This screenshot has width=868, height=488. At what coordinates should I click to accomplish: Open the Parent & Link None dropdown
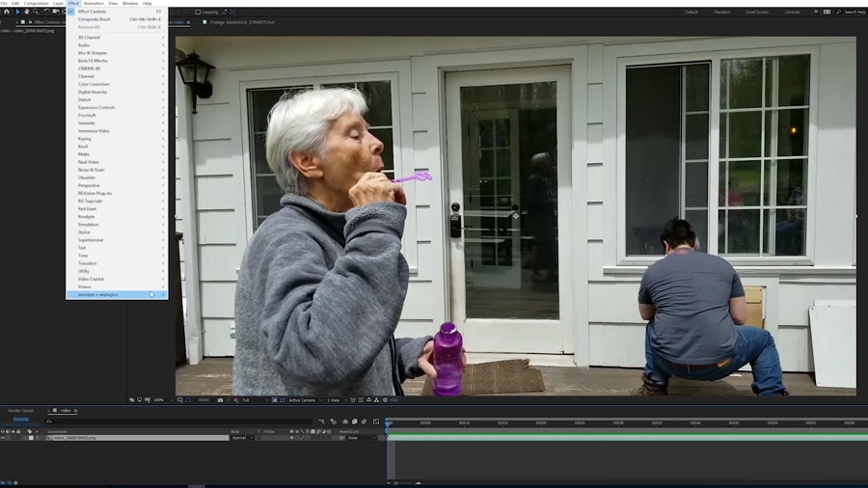(362, 438)
